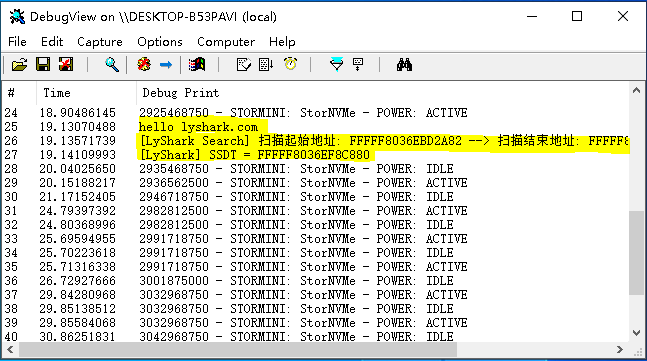Screen dimensions: 647x361
Task: Click the blue arrow Pass-Through icon
Action: pos(166,65)
